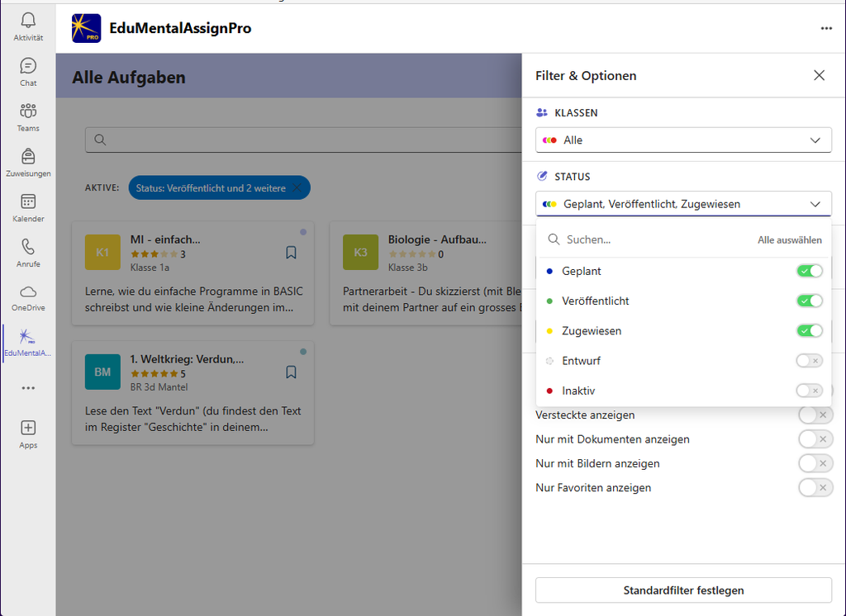
Task: Click the K1 class badge
Action: click(102, 253)
